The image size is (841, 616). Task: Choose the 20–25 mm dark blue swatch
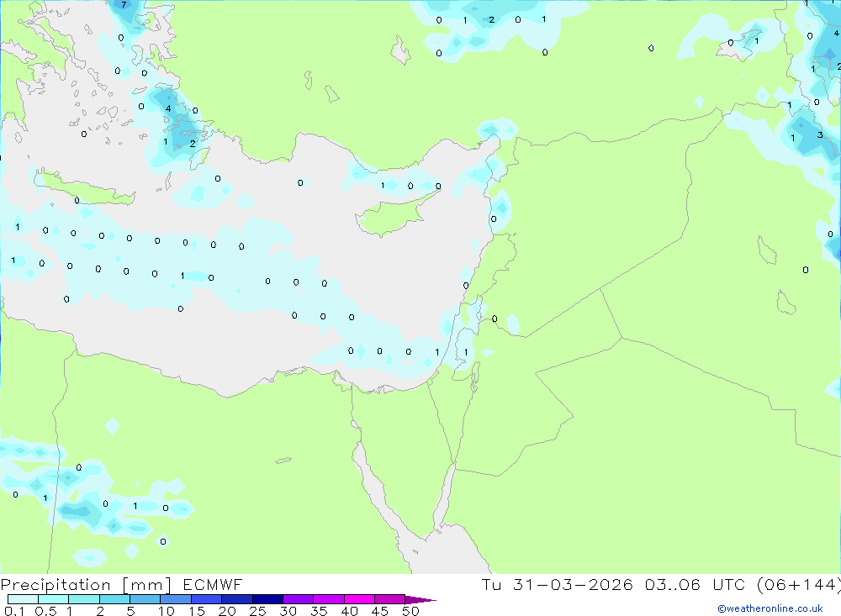click(236, 599)
